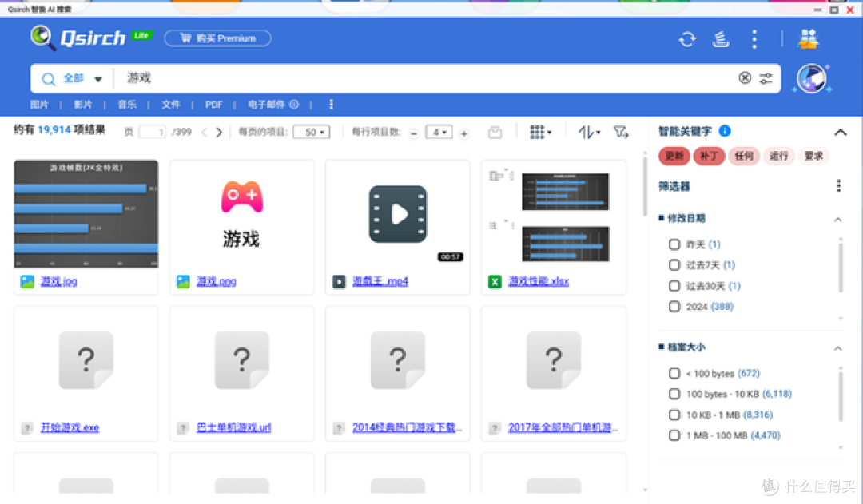Click video file icon beside 游戏王.mp4
863x504 pixels.
click(339, 282)
